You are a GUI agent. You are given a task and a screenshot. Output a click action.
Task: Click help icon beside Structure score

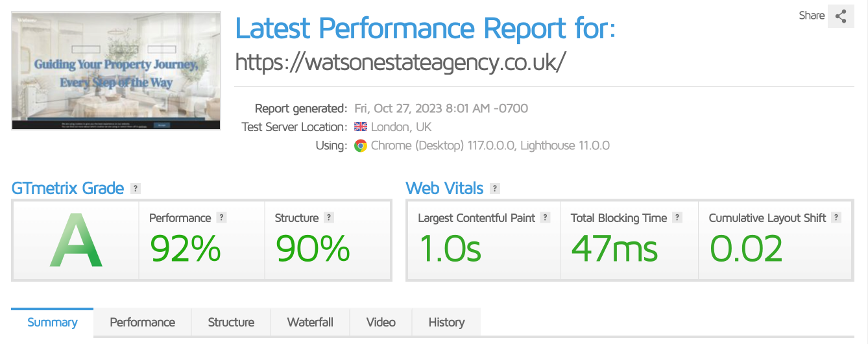coord(329,218)
